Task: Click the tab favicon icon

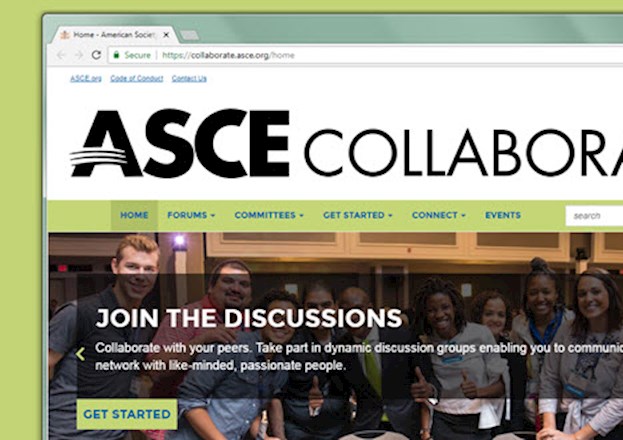Action: point(65,35)
